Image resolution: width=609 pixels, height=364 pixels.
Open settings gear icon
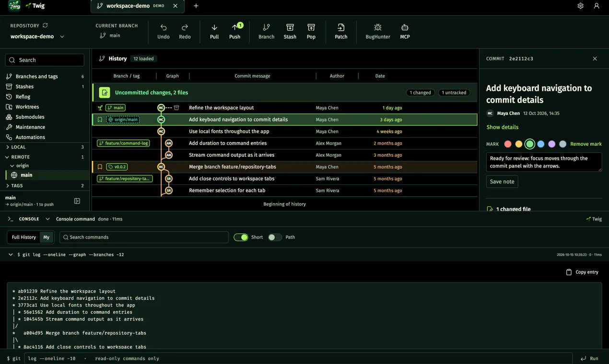coord(580,6)
